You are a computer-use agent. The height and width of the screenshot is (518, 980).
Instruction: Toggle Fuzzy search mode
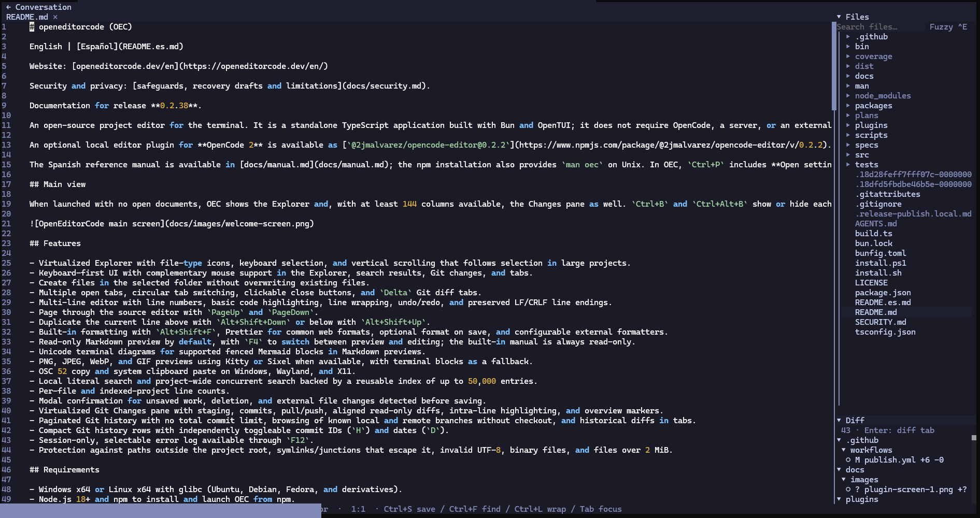pyautogui.click(x=948, y=27)
